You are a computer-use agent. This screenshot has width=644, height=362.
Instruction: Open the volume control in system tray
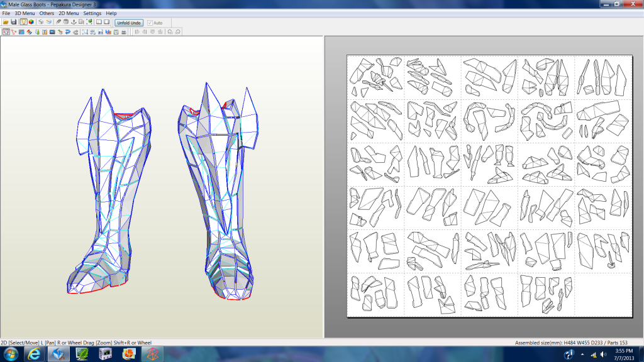tap(603, 354)
